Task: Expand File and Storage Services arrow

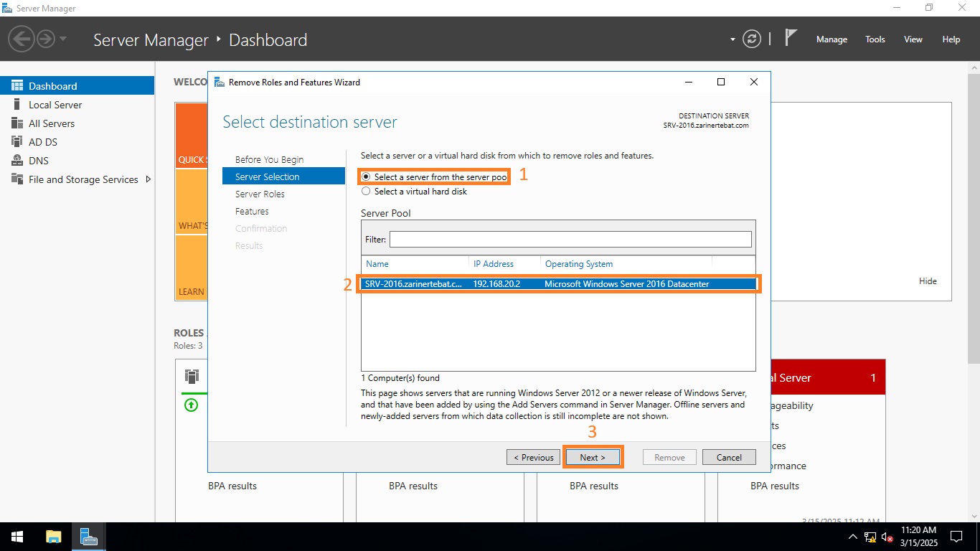Action: pyautogui.click(x=149, y=179)
